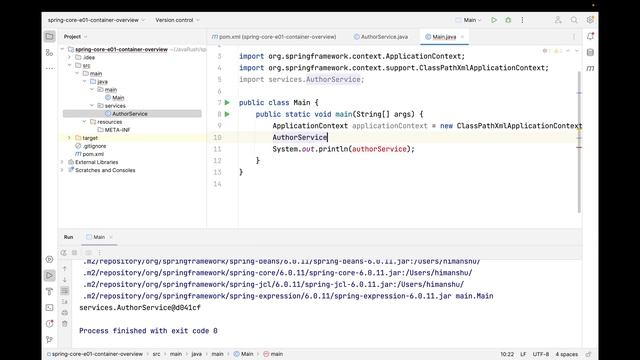Open the Version control dropdown
The height and width of the screenshot is (360, 640).
(178, 20)
